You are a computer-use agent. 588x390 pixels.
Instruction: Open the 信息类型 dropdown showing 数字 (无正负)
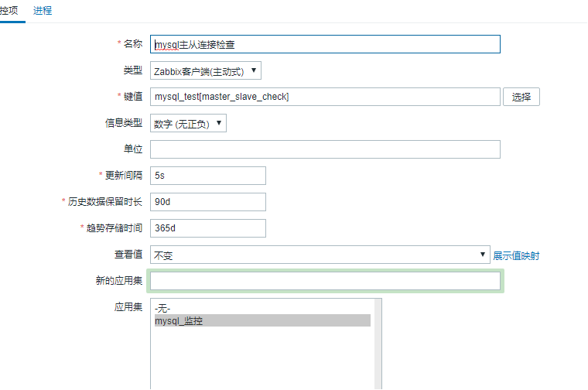tap(188, 123)
